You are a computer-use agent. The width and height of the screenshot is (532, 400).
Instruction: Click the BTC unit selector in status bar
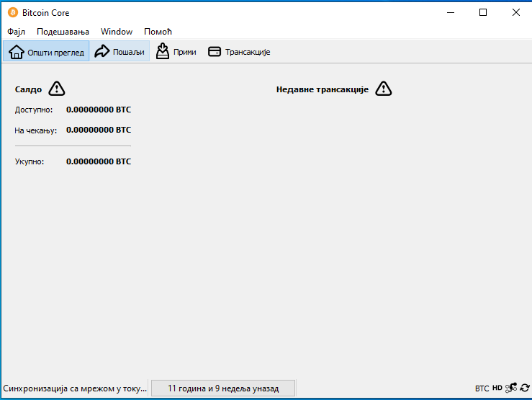point(482,388)
